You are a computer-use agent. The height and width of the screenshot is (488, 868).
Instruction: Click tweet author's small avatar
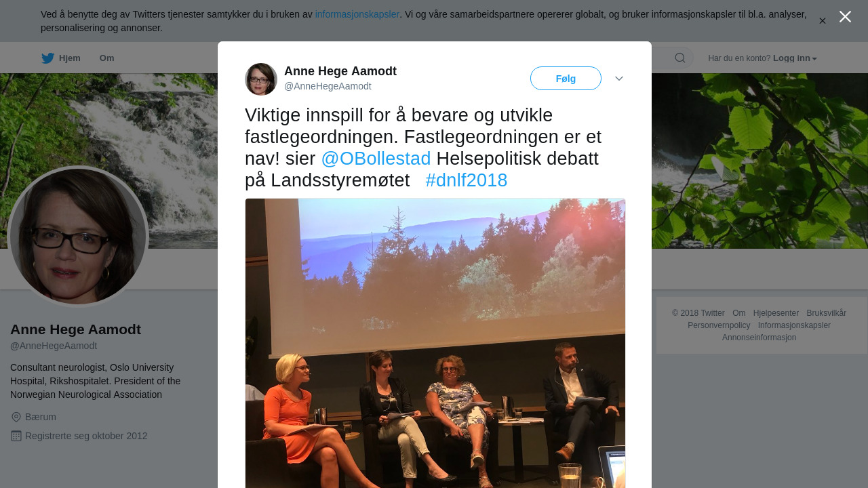tap(261, 79)
